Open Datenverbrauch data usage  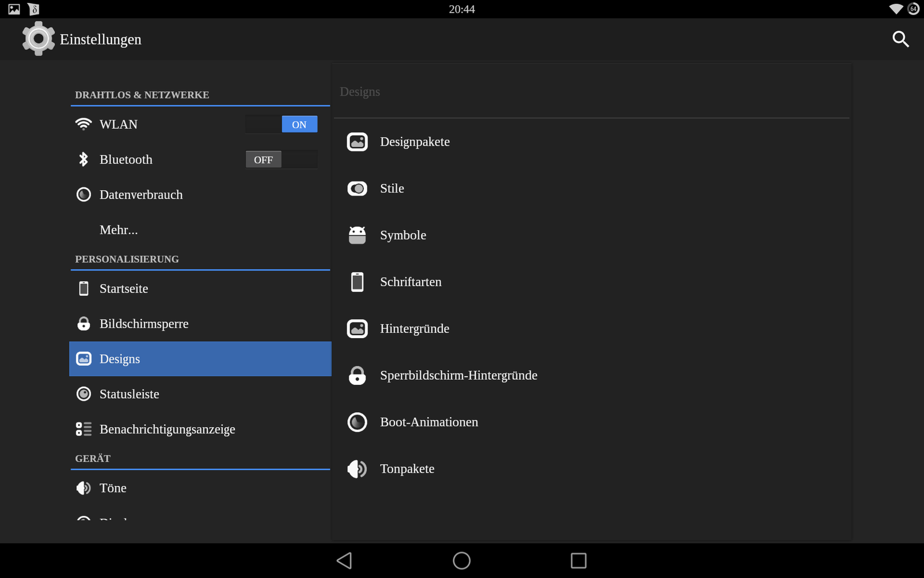(141, 195)
